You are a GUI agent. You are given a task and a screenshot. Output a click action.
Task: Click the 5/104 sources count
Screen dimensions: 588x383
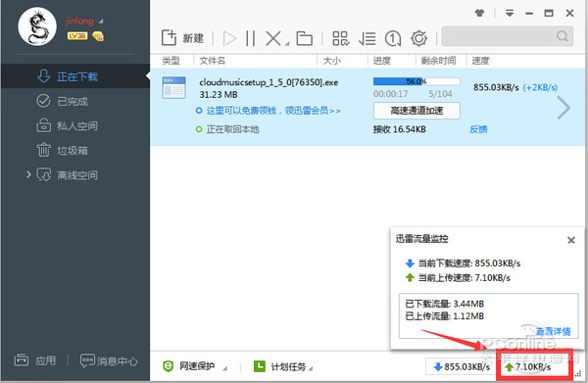[440, 94]
